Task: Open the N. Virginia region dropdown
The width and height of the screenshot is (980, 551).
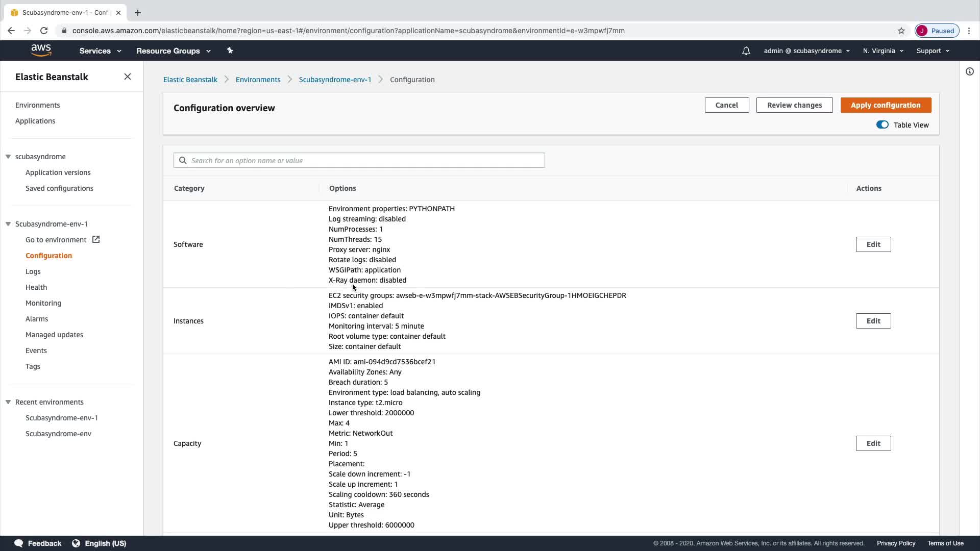Action: click(x=883, y=51)
